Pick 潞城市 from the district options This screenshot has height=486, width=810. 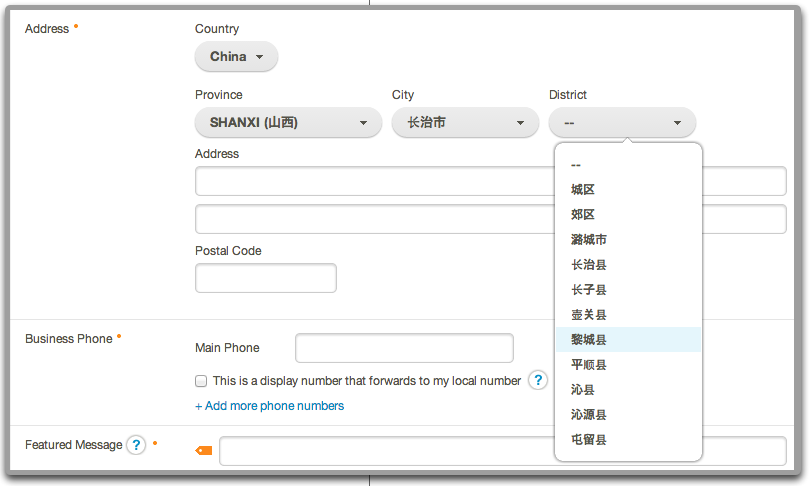pyautogui.click(x=589, y=240)
